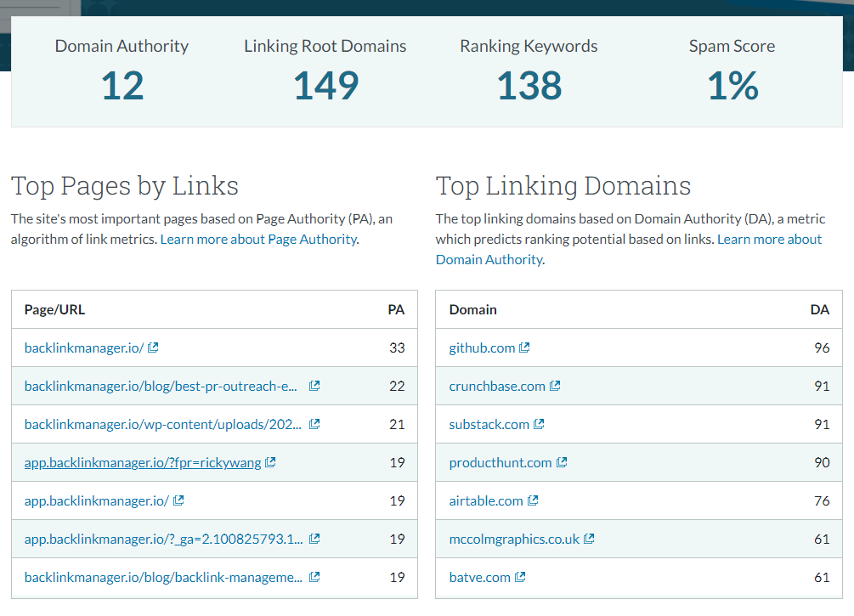This screenshot has height=616, width=854.
Task: Open the batve.com domain link
Action: (x=480, y=577)
